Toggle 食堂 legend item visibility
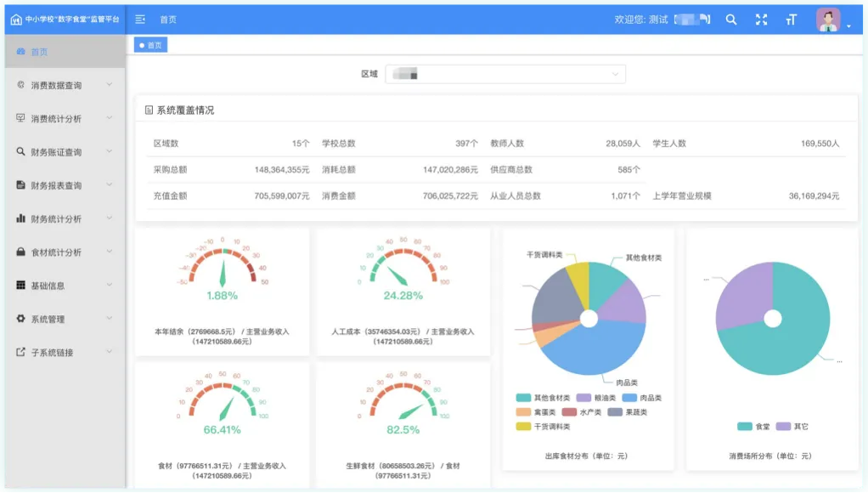The width and height of the screenshot is (868, 493). (x=752, y=426)
